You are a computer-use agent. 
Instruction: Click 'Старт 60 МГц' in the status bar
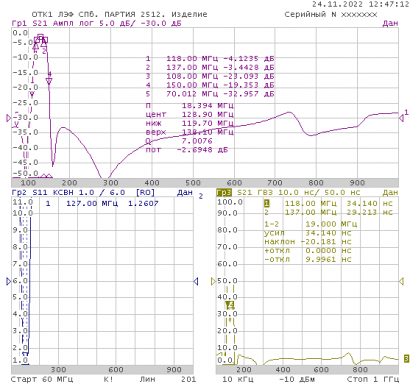tap(42, 379)
